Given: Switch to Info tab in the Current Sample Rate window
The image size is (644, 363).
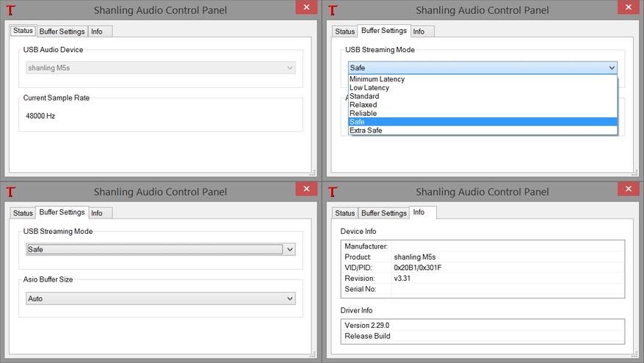Looking at the screenshot, I should (97, 32).
